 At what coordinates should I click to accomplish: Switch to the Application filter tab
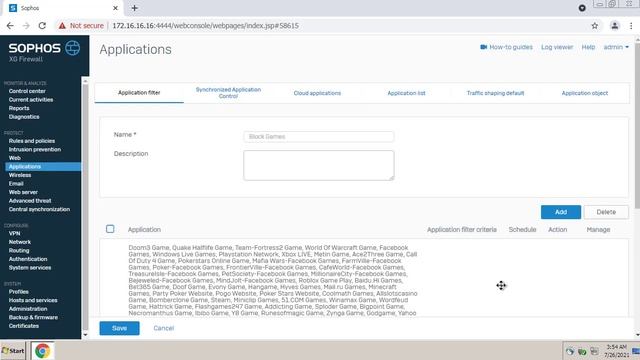pos(139,93)
